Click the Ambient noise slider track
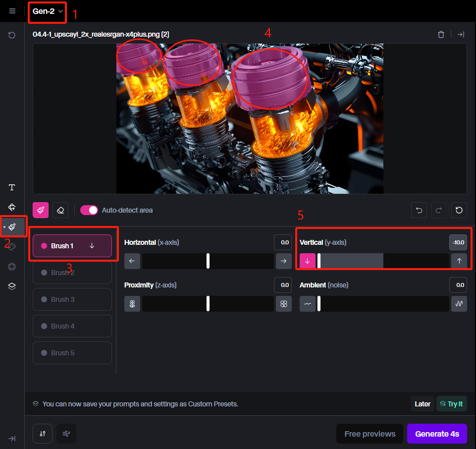The image size is (476, 449). coord(383,304)
